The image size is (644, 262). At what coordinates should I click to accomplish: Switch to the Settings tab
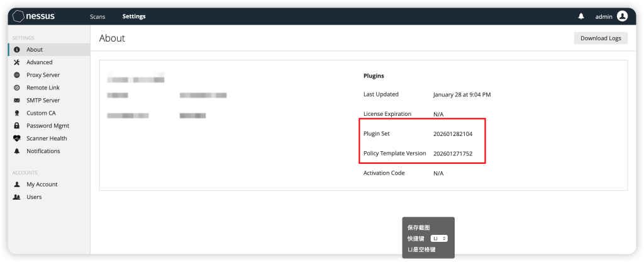(134, 16)
